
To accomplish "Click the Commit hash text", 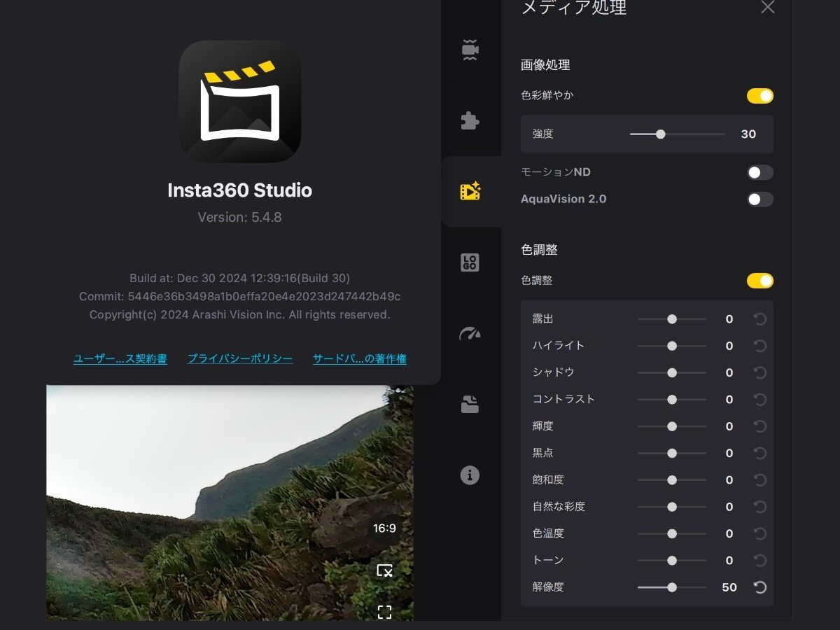I will pyautogui.click(x=240, y=297).
